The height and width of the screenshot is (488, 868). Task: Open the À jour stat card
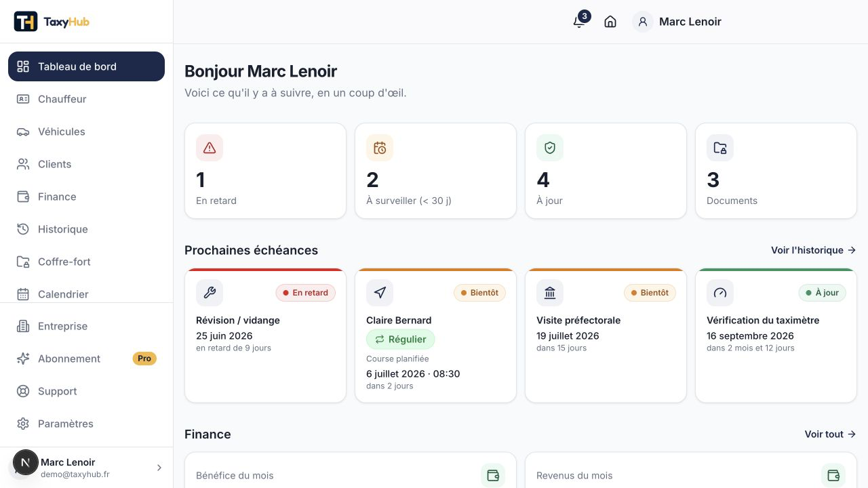click(606, 171)
